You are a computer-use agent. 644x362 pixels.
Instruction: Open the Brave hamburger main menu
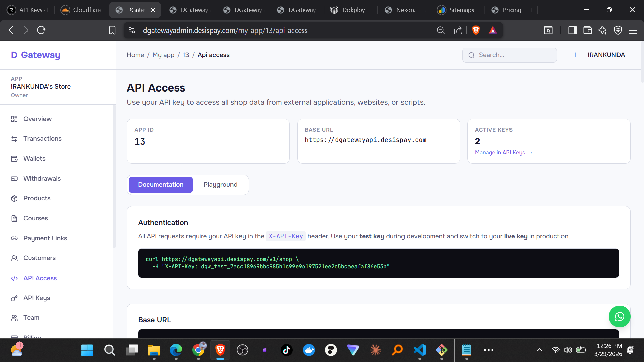(x=633, y=30)
